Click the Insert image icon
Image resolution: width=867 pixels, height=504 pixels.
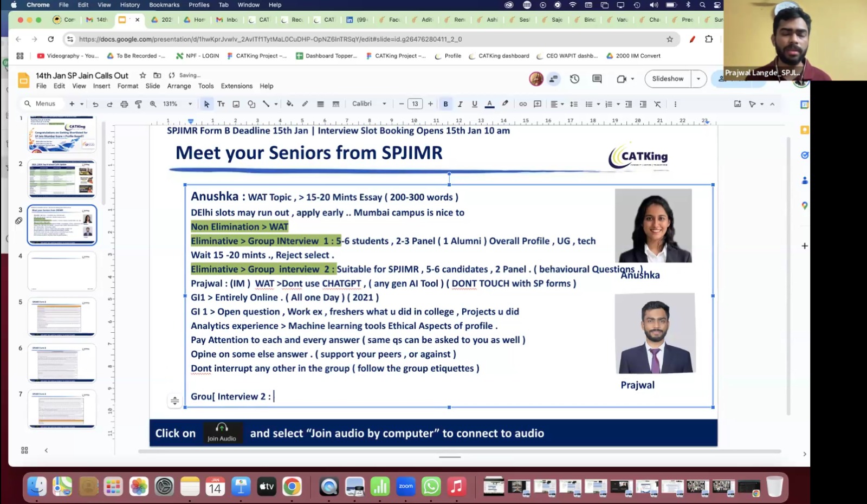point(236,104)
